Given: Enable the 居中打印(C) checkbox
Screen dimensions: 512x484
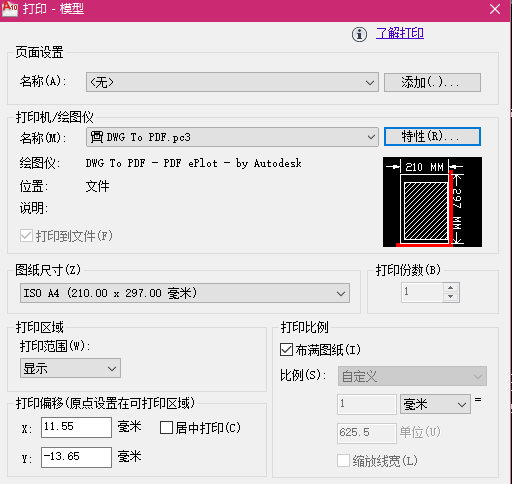Looking at the screenshot, I should tap(166, 428).
